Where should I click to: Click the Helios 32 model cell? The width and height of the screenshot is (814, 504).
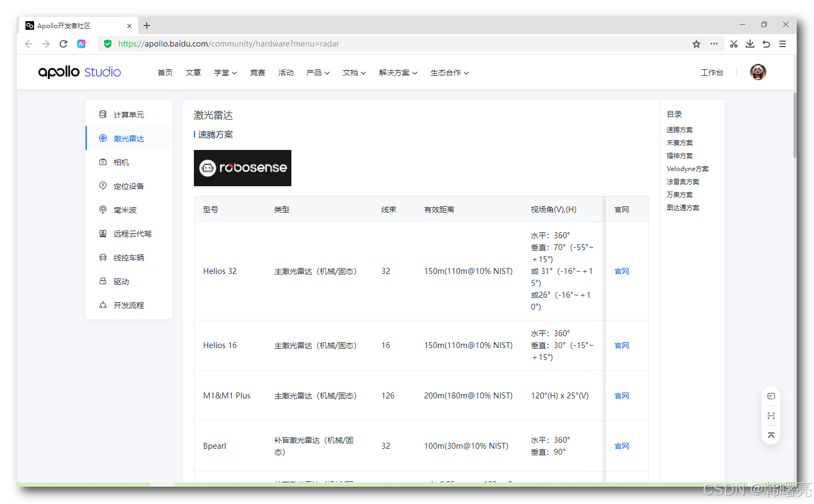click(x=220, y=271)
